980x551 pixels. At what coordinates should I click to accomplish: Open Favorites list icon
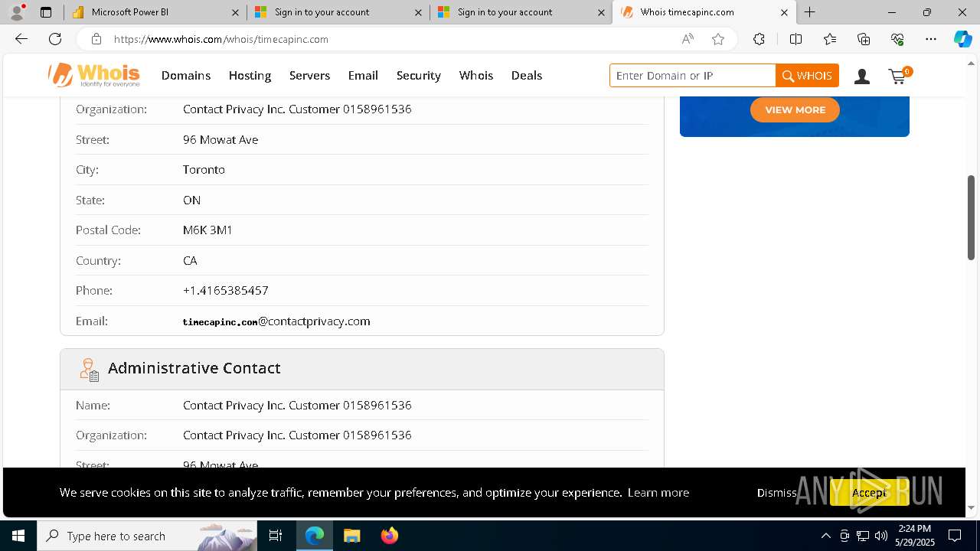point(830,39)
